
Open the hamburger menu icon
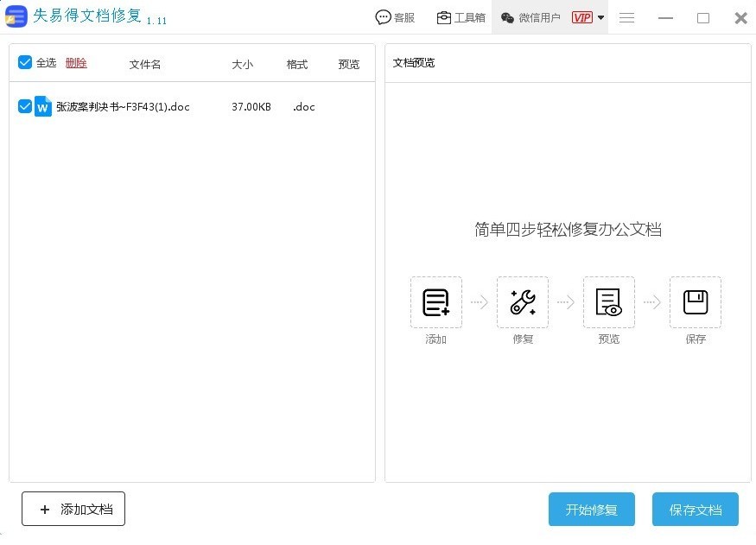pos(626,18)
